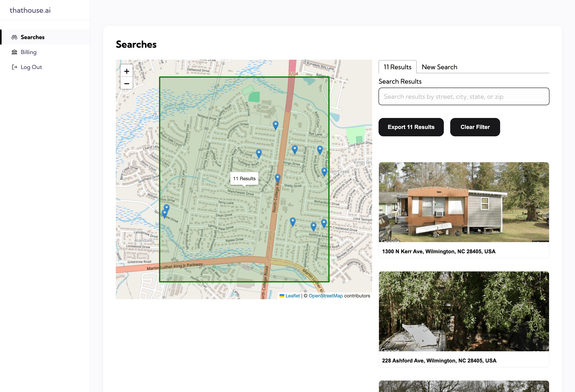
Task: Click the Search Results heading
Action: (400, 81)
